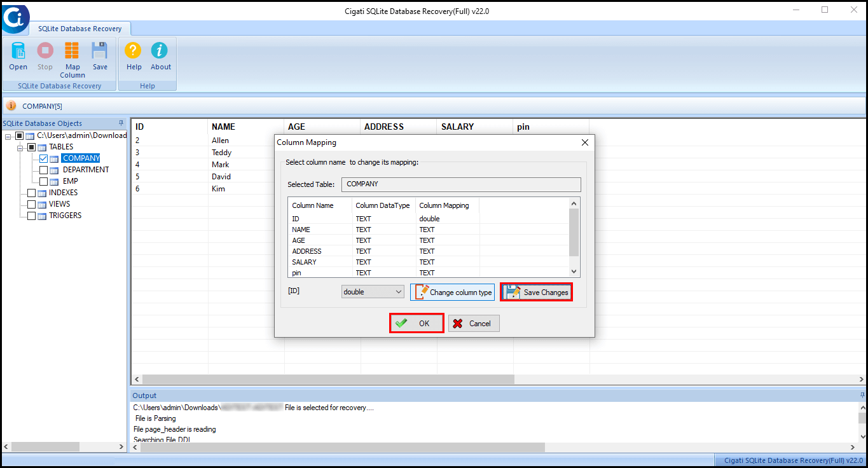Image resolution: width=868 pixels, height=468 pixels.
Task: Close the Column Mapping dialog
Action: coord(585,142)
